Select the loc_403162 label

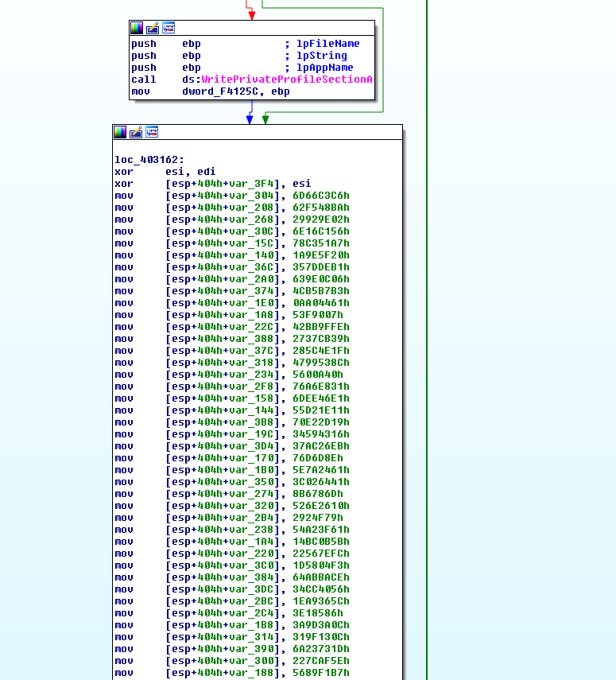click(149, 160)
